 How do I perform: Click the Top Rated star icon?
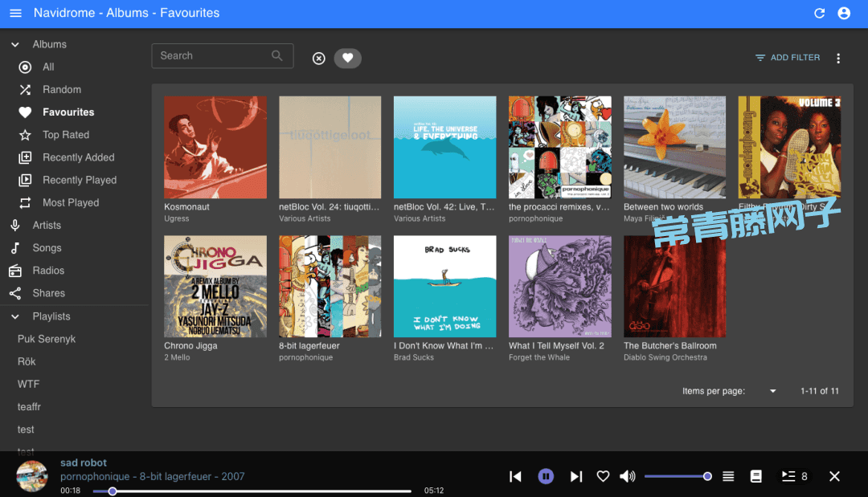(25, 135)
